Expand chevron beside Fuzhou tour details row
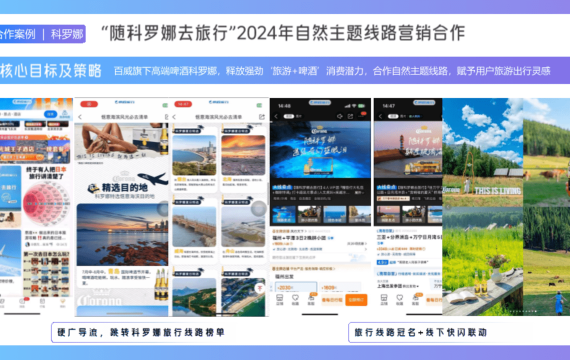 point(366,249)
